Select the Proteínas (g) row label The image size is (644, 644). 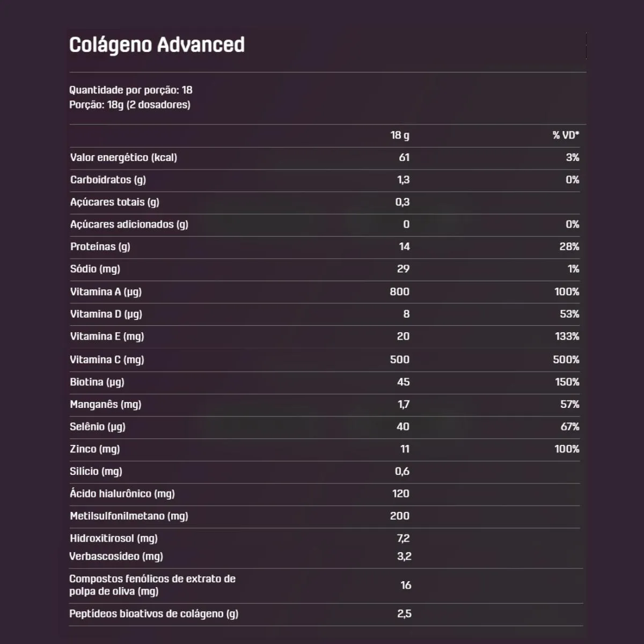[x=100, y=247]
